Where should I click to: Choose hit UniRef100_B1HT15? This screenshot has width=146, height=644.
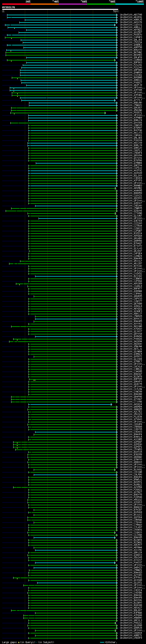point(131,452)
